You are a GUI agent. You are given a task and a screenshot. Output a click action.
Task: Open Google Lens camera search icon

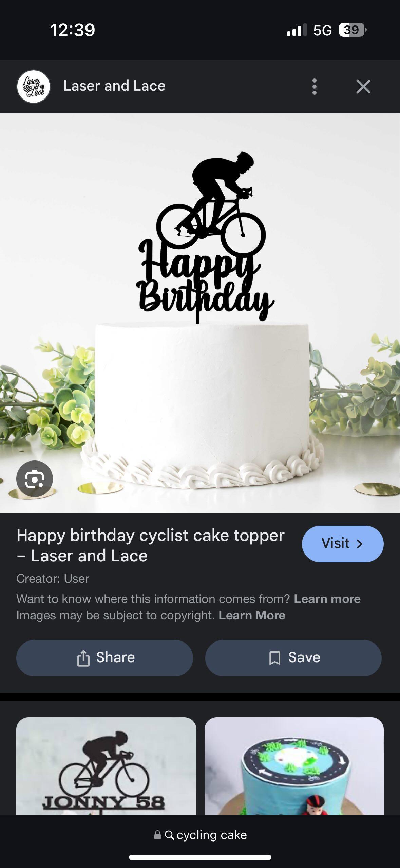tap(35, 478)
